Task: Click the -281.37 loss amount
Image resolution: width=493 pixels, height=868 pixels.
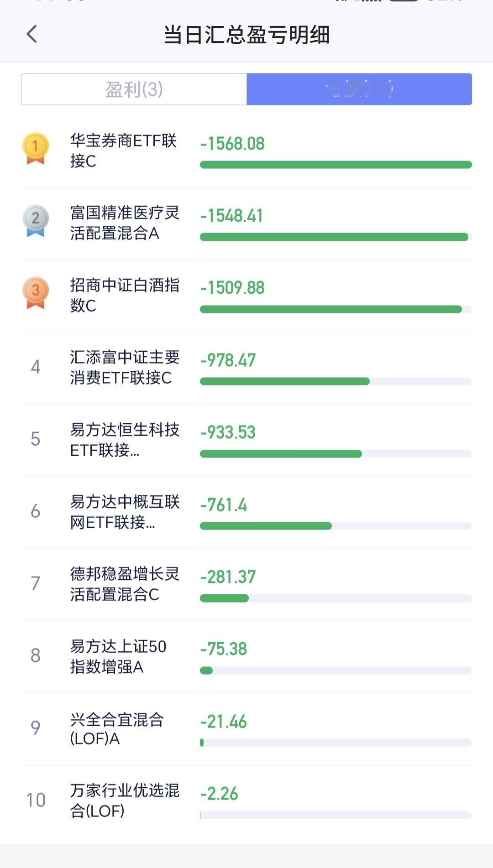Action: (x=228, y=577)
